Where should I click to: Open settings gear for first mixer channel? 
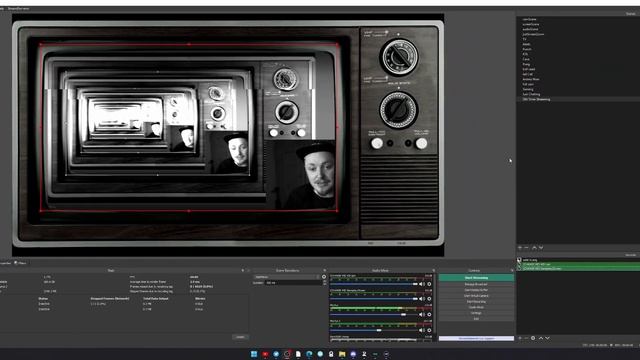click(x=429, y=284)
